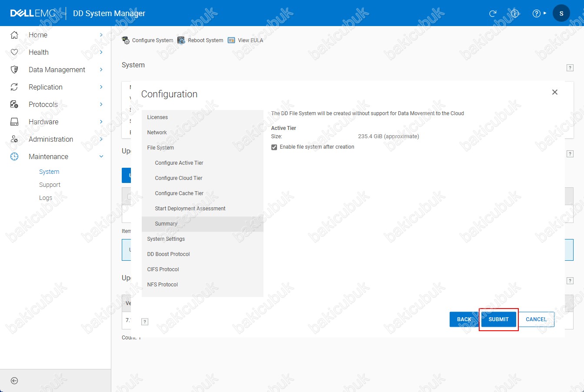
Task: Collapse the Maintenance chevron
Action: coord(101,156)
